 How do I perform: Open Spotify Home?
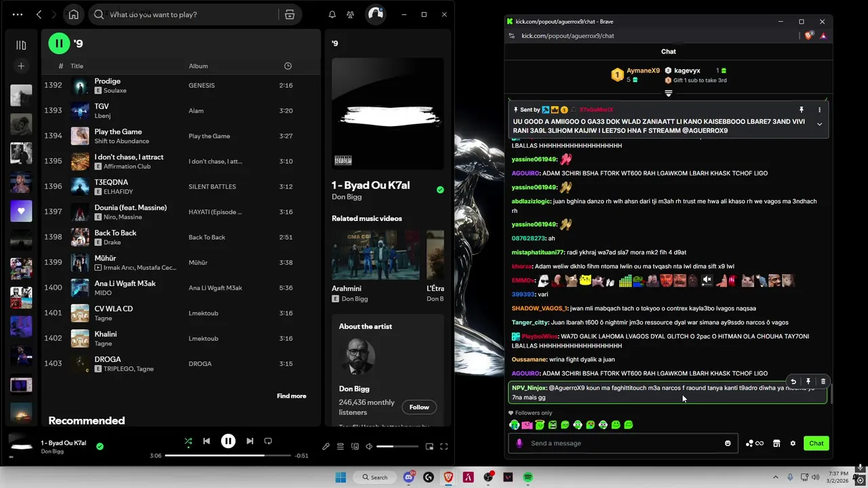click(x=73, y=14)
